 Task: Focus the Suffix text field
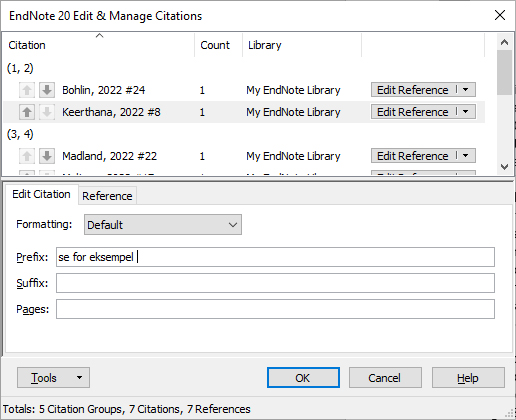coord(275,283)
